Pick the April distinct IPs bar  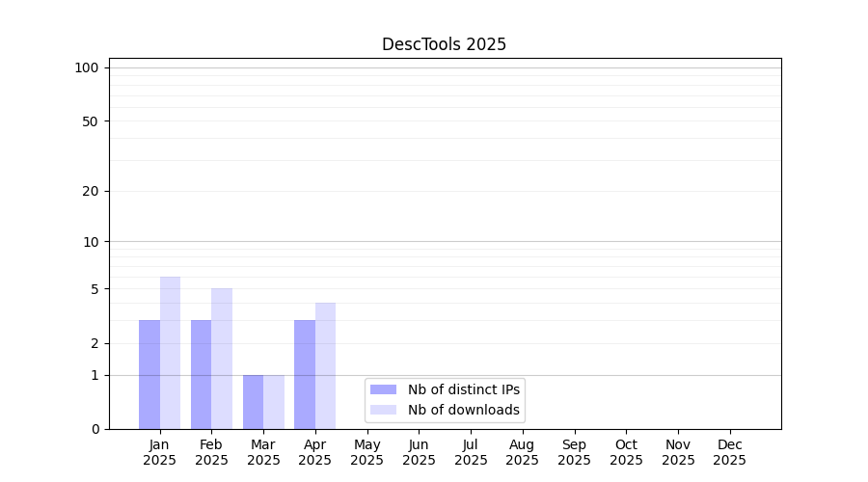[x=305, y=374]
